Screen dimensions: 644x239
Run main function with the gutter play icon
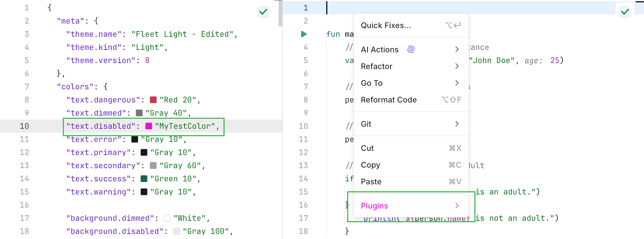[304, 34]
